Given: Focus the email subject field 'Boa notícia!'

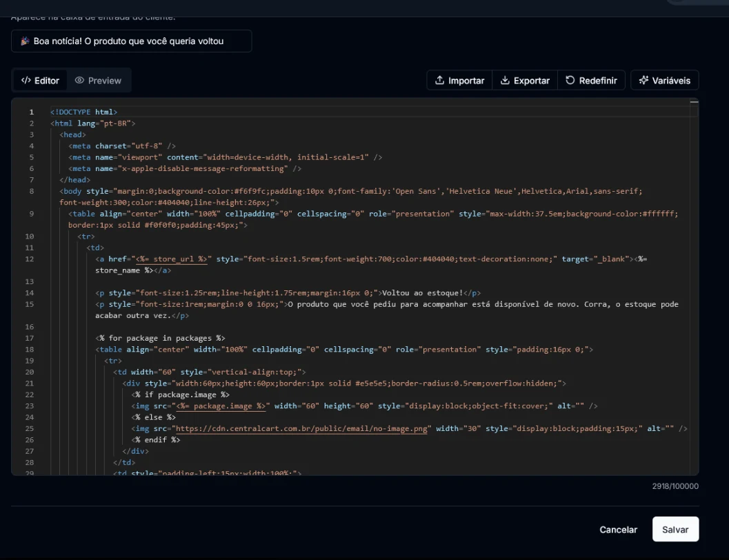Looking at the screenshot, I should (x=132, y=41).
